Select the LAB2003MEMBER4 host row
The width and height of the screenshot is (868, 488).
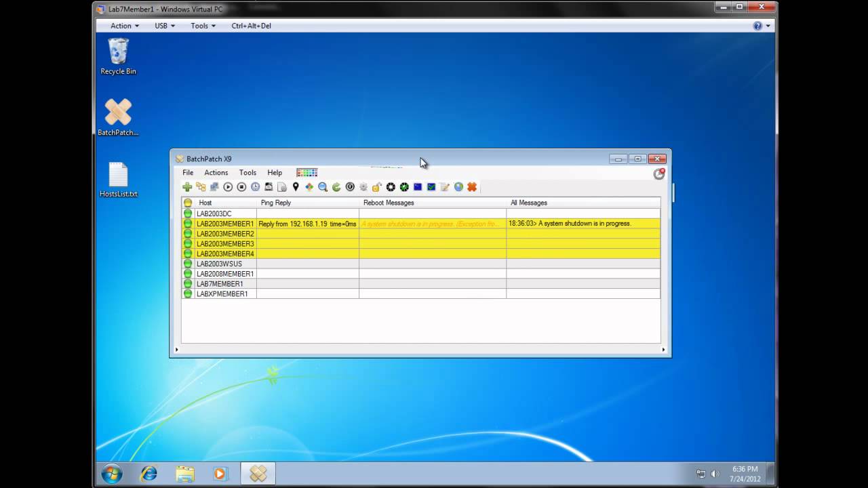tap(420, 253)
